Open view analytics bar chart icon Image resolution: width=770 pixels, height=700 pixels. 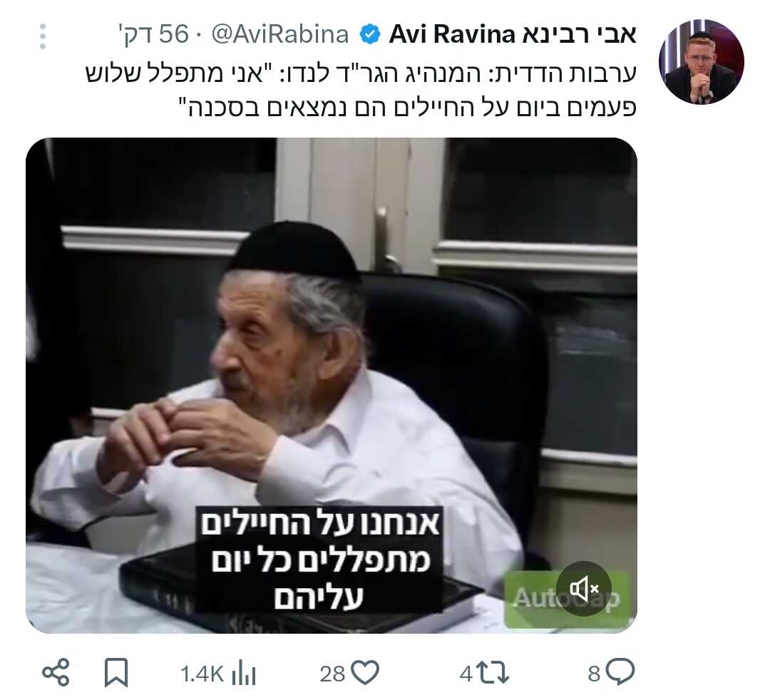244,672
